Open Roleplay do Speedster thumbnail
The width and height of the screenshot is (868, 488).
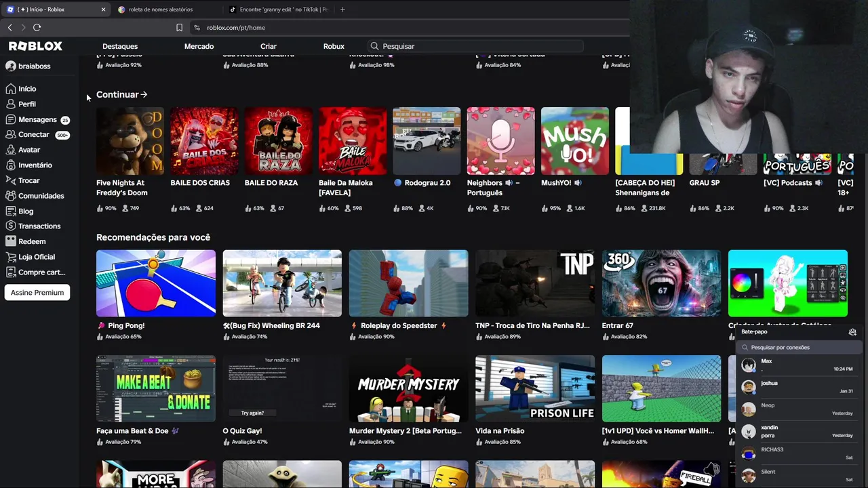[x=408, y=283]
